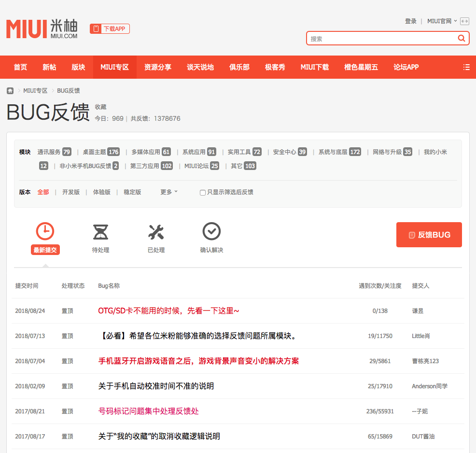The height and width of the screenshot is (453, 476).
Task: Expand the MIUI官网 dropdown
Action: click(x=442, y=21)
